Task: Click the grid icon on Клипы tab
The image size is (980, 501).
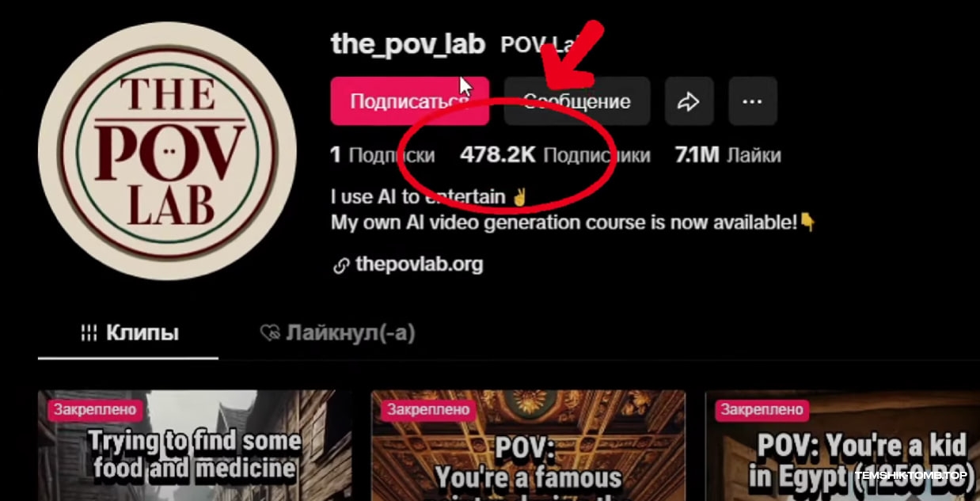Action: click(x=89, y=333)
